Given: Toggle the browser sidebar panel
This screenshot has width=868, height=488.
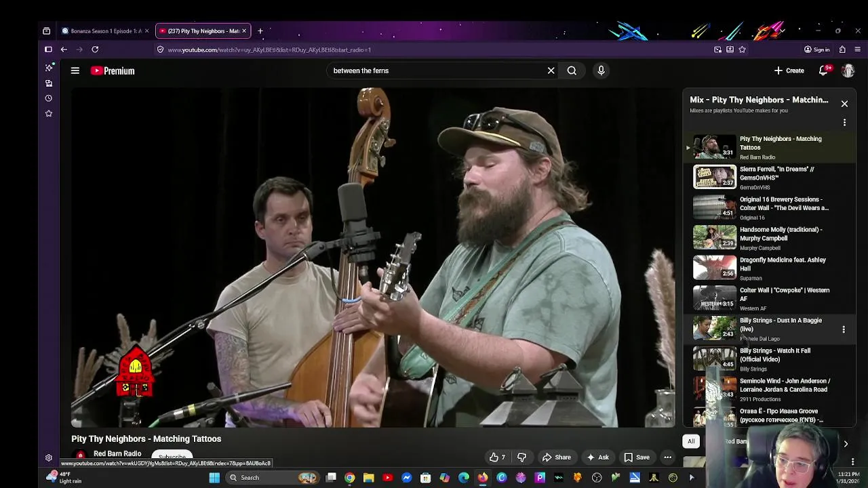Looking at the screenshot, I should point(48,49).
